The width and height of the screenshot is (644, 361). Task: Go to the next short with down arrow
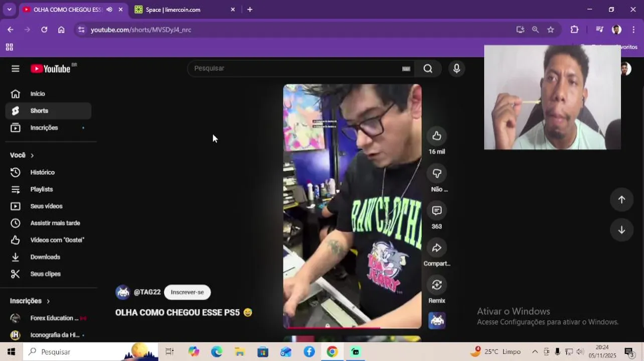pyautogui.click(x=621, y=230)
